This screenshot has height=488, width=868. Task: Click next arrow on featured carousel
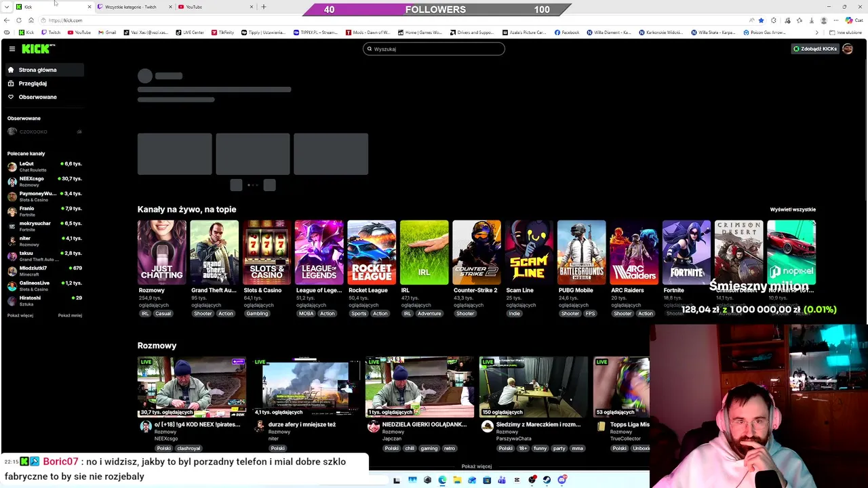pos(270,185)
